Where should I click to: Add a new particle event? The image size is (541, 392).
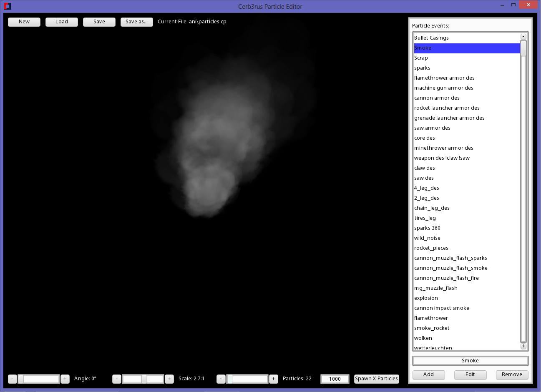coord(428,374)
